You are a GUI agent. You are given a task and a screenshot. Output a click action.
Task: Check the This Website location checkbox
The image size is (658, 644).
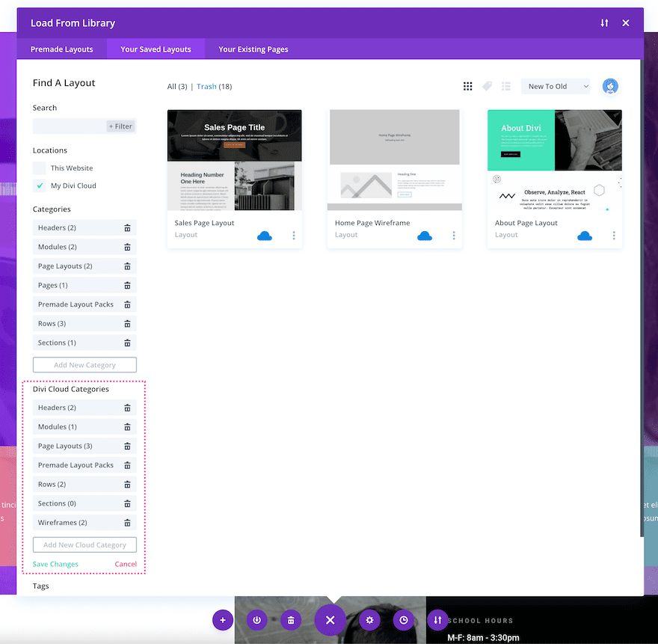(40, 168)
